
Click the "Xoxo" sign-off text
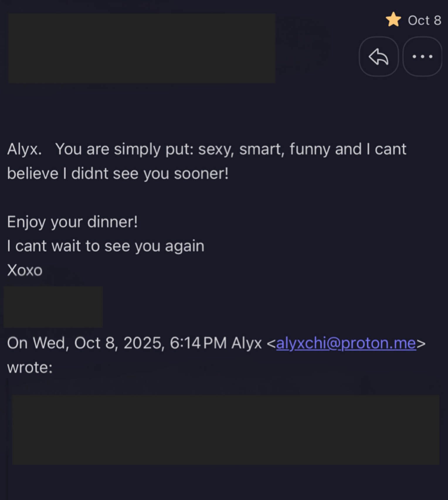click(x=25, y=270)
